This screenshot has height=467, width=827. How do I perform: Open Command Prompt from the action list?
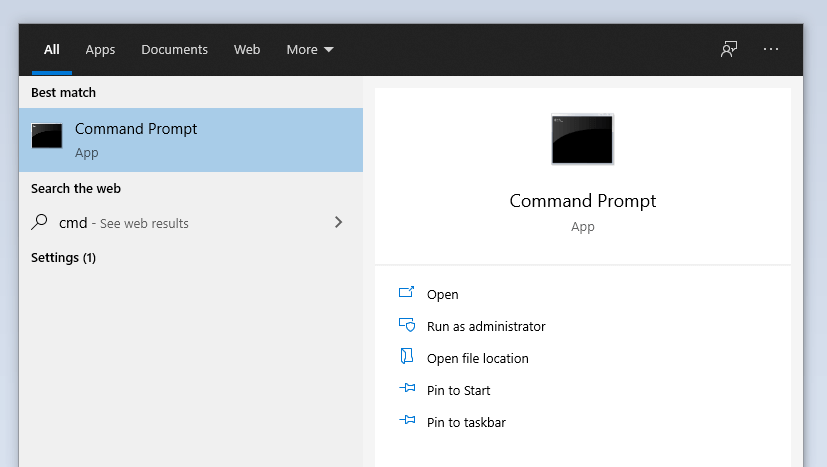[443, 294]
